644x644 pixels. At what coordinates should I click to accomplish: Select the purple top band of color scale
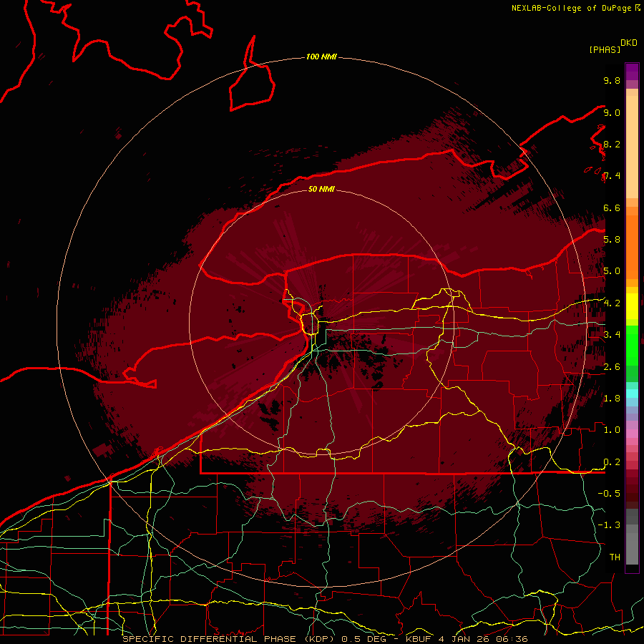632,72
